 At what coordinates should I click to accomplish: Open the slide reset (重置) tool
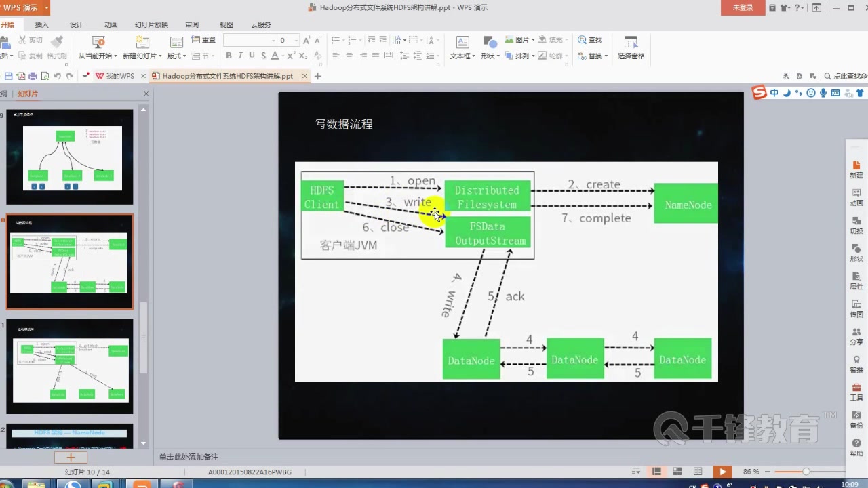[x=206, y=39]
